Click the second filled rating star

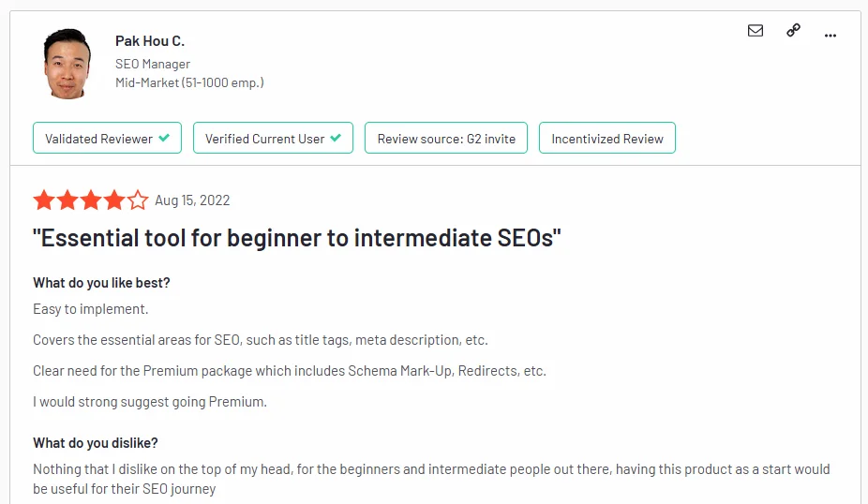point(67,200)
